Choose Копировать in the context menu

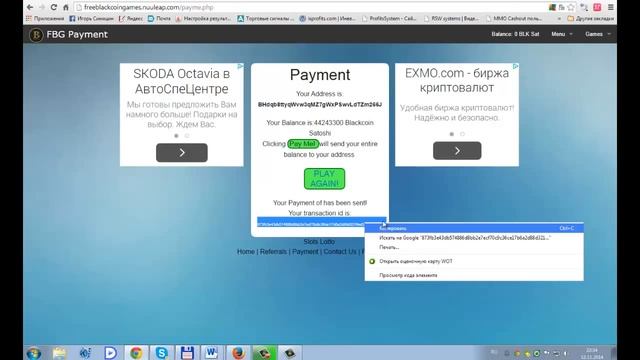pyautogui.click(x=474, y=228)
